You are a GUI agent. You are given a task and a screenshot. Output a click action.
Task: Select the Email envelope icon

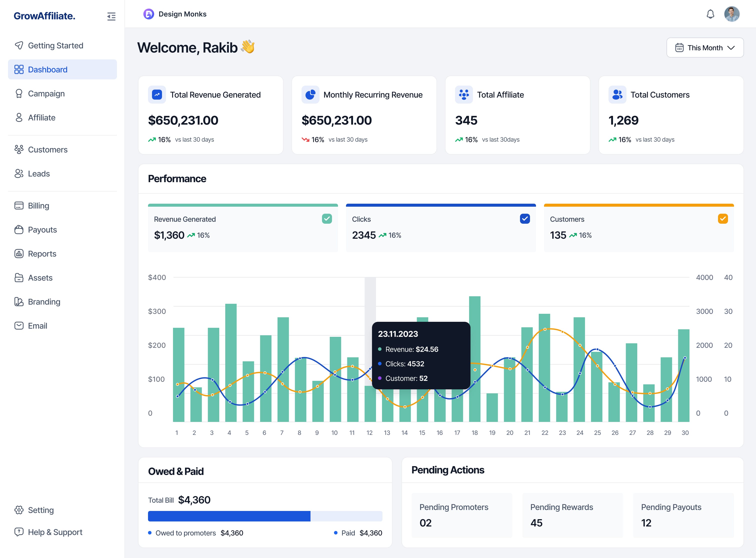tap(19, 326)
